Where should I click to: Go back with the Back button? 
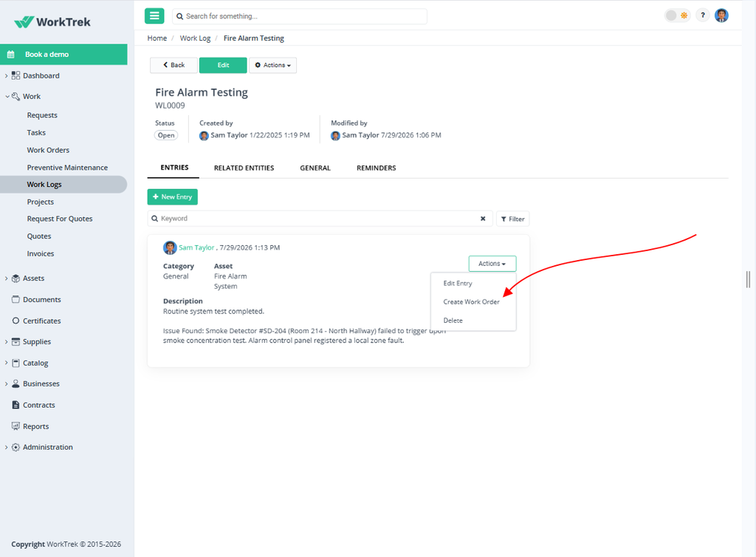174,65
